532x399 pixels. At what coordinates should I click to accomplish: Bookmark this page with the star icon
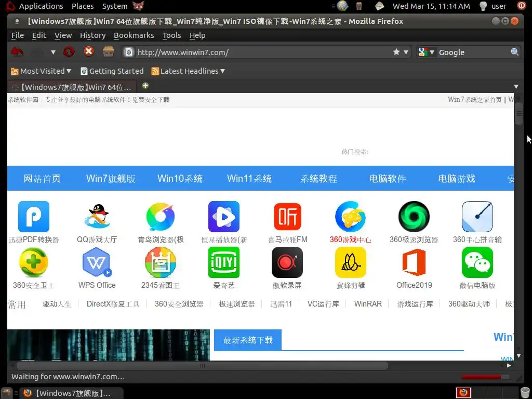tap(396, 52)
